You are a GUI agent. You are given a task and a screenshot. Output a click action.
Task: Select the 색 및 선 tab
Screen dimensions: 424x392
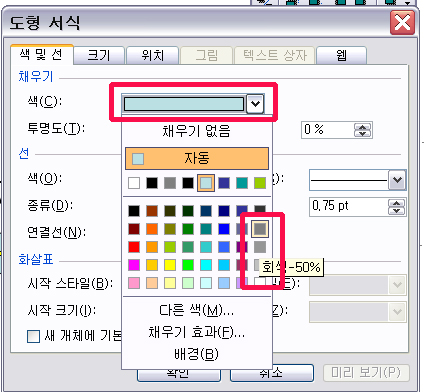pyautogui.click(x=41, y=54)
